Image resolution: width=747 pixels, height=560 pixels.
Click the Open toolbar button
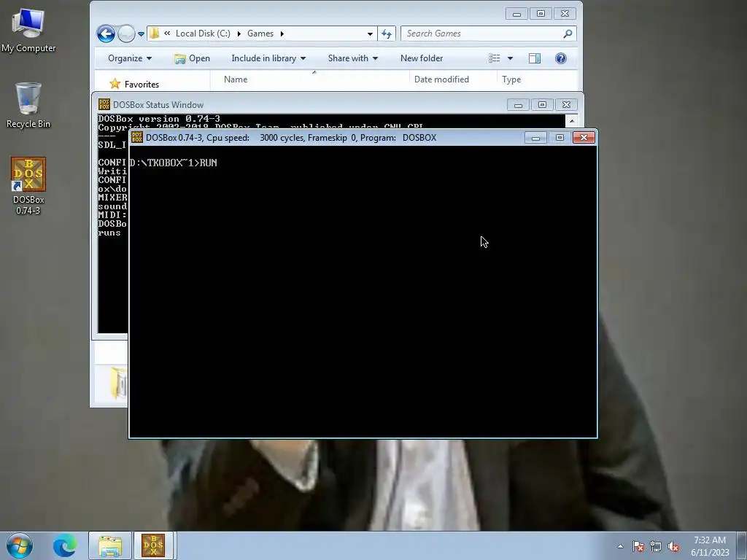pyautogui.click(x=192, y=58)
